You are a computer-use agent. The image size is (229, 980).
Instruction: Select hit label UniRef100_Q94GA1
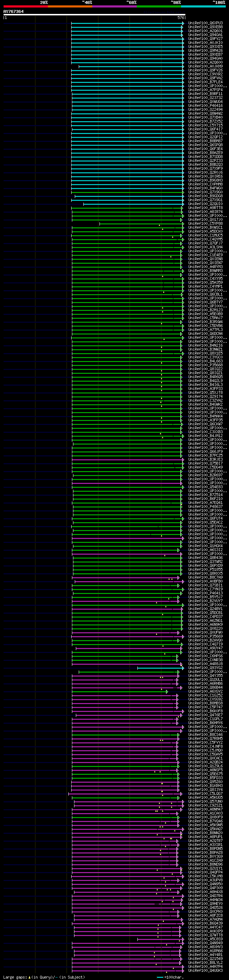pos(206,35)
